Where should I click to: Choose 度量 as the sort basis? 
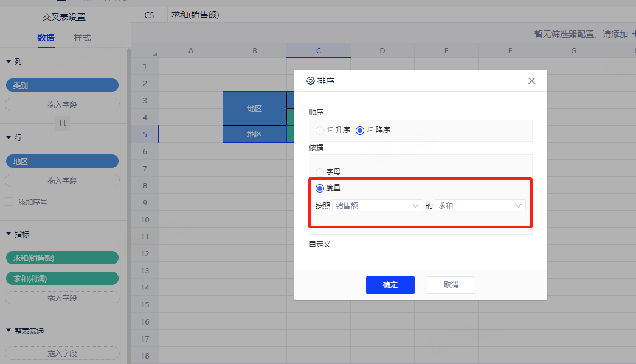click(x=320, y=188)
